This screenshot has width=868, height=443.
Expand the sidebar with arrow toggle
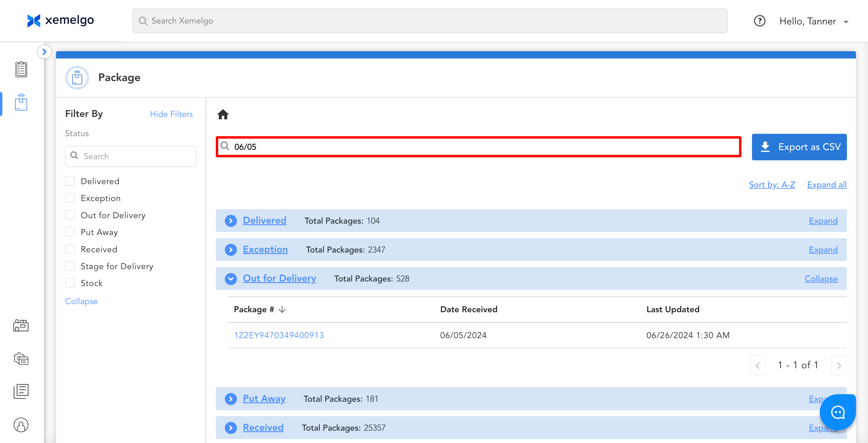coord(45,52)
